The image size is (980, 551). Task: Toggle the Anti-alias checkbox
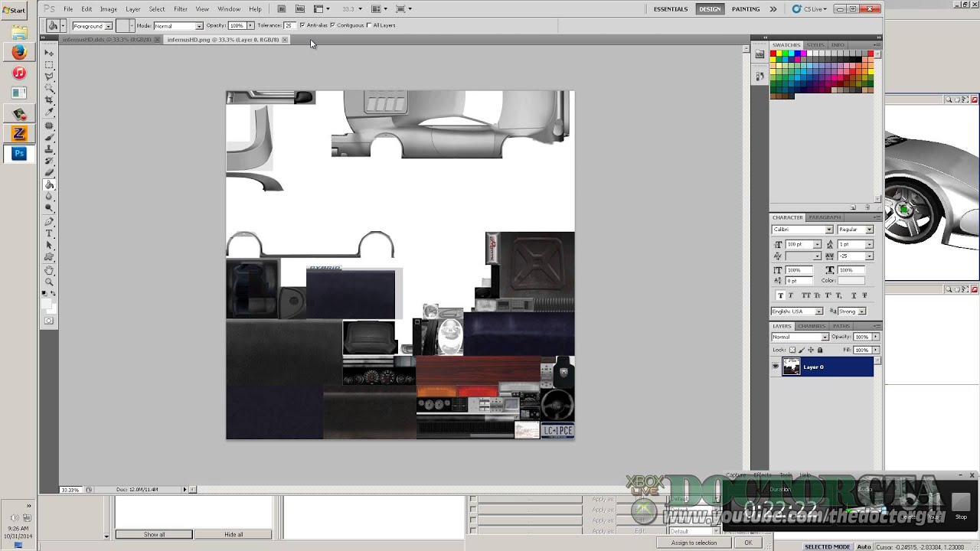point(302,25)
